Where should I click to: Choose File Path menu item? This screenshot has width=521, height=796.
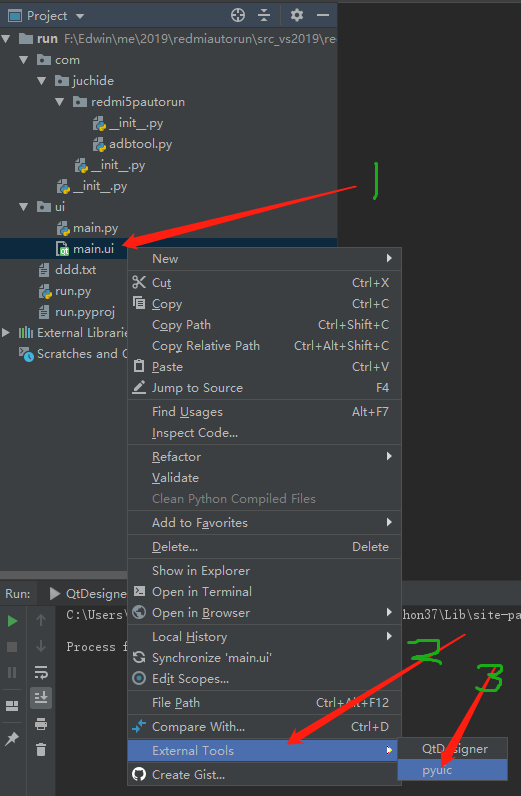coord(264,703)
